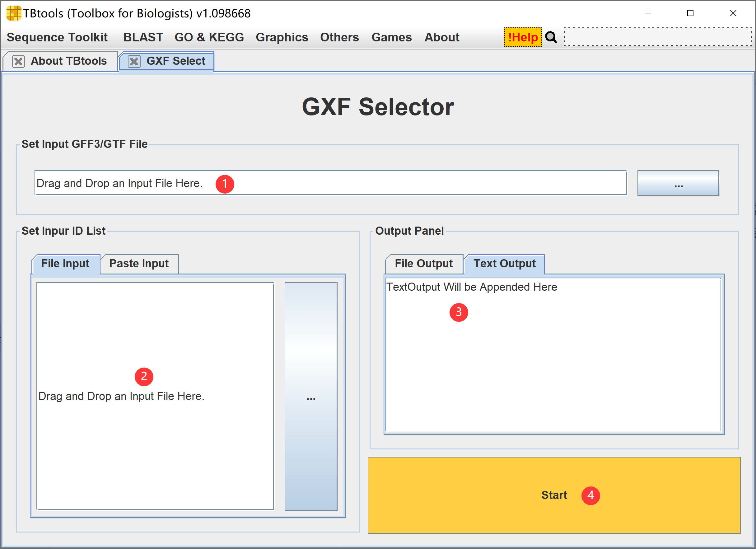Open the Games menu
Screen dimensions: 756x549
(x=391, y=37)
